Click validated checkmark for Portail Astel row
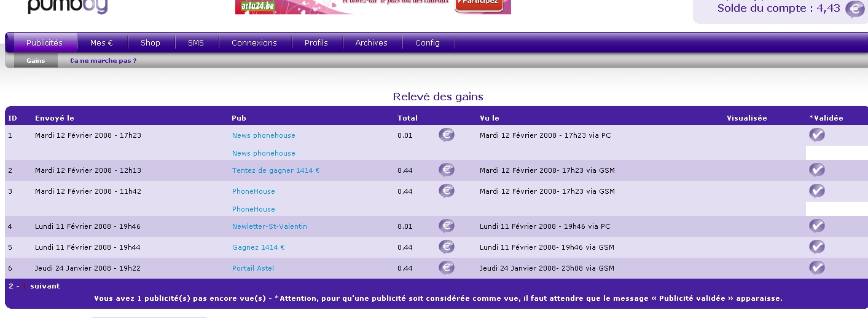Screen dimensions: 868x318 pos(816,268)
